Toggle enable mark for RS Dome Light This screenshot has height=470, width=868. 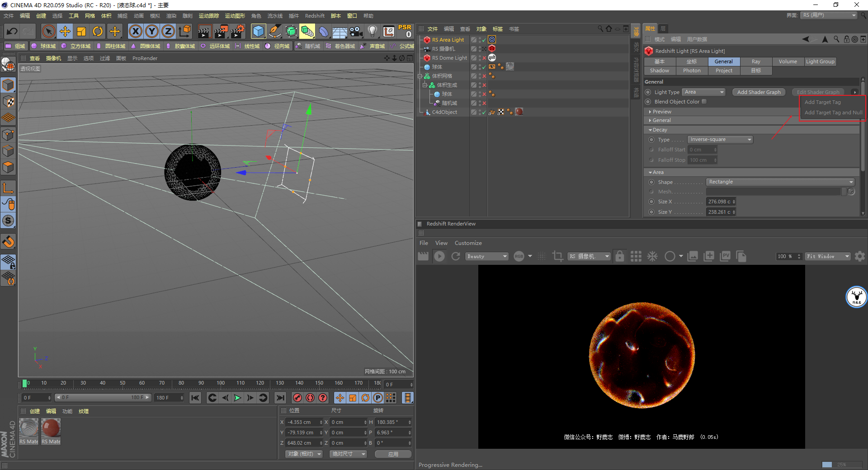click(x=484, y=58)
